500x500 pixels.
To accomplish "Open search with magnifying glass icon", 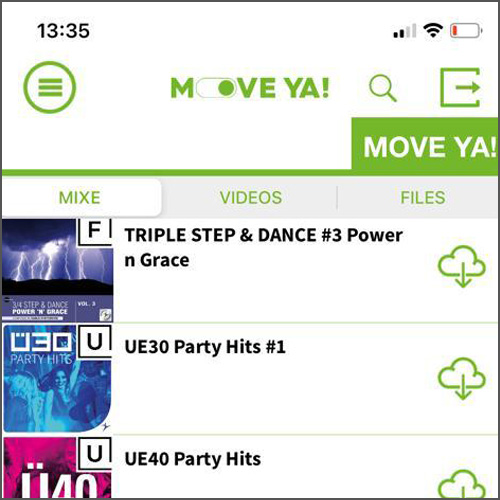I will 383,88.
